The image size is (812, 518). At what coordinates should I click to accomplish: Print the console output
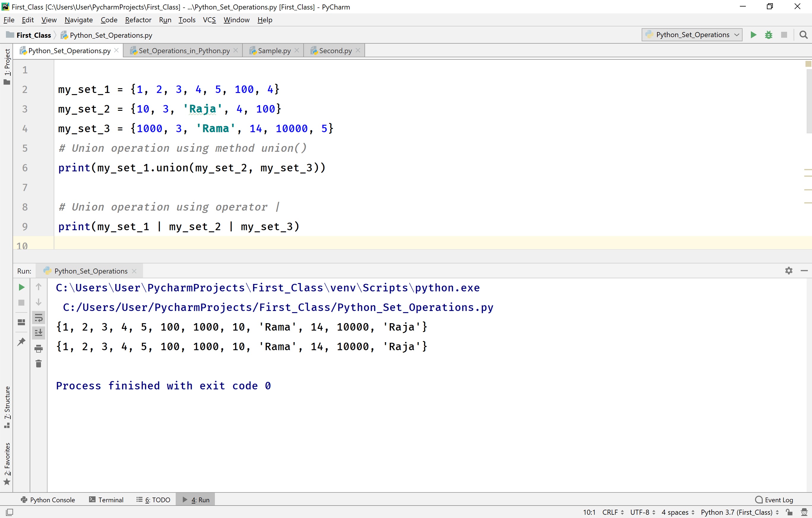[x=39, y=349]
